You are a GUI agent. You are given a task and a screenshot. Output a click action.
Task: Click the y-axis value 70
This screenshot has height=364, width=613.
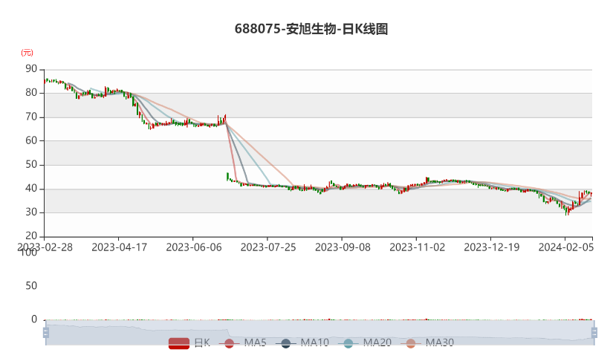[x=31, y=117]
